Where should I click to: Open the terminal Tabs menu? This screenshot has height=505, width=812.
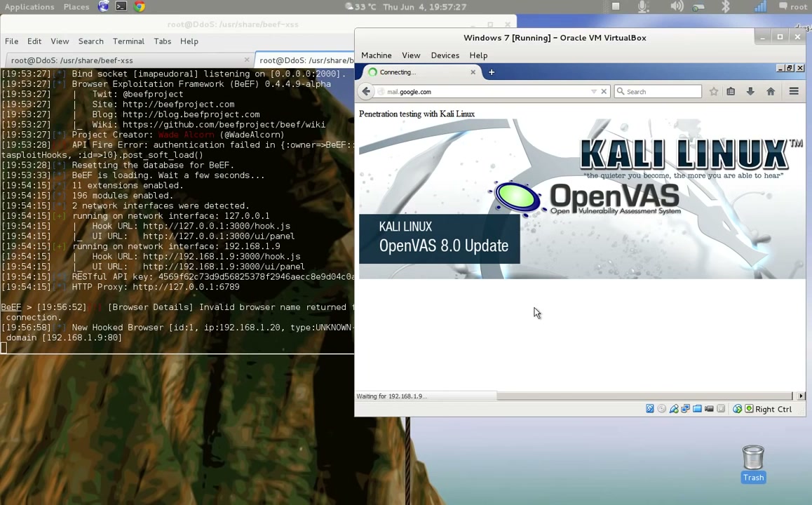(x=162, y=41)
